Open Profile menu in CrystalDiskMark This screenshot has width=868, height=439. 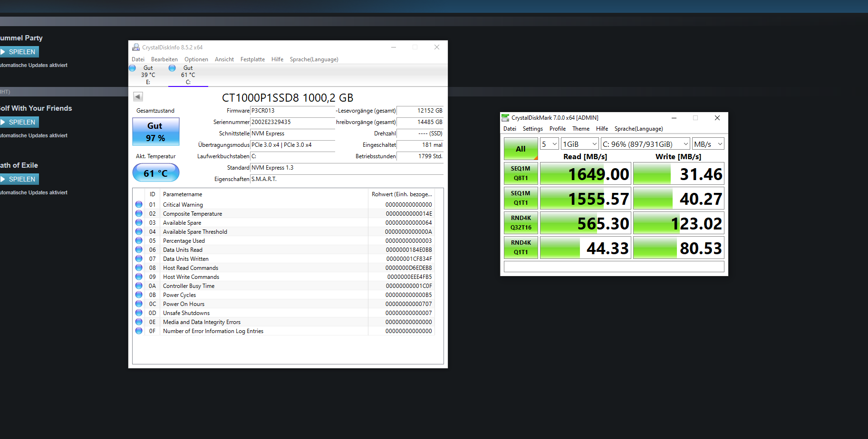pyautogui.click(x=558, y=129)
